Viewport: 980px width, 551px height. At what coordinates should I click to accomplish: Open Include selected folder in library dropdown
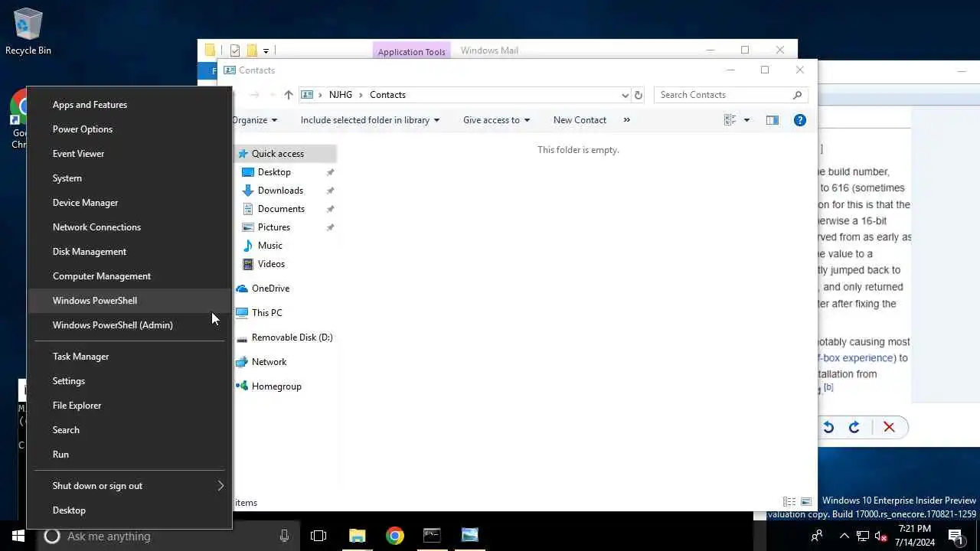pyautogui.click(x=370, y=120)
